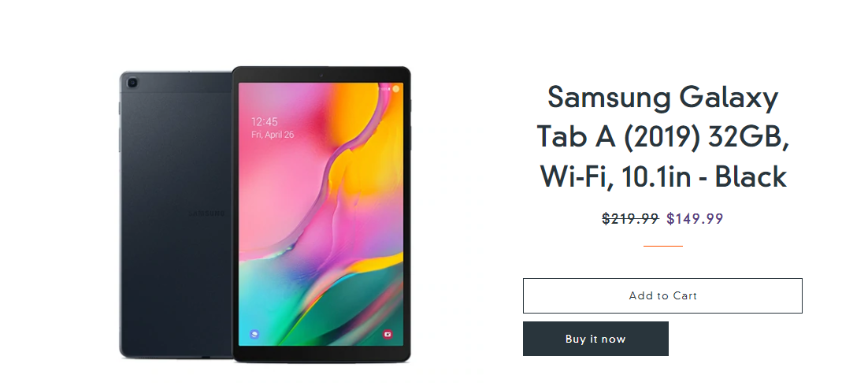This screenshot has height=386, width=868.
Task: Select the $149.99 sale price
Action: [x=695, y=219]
